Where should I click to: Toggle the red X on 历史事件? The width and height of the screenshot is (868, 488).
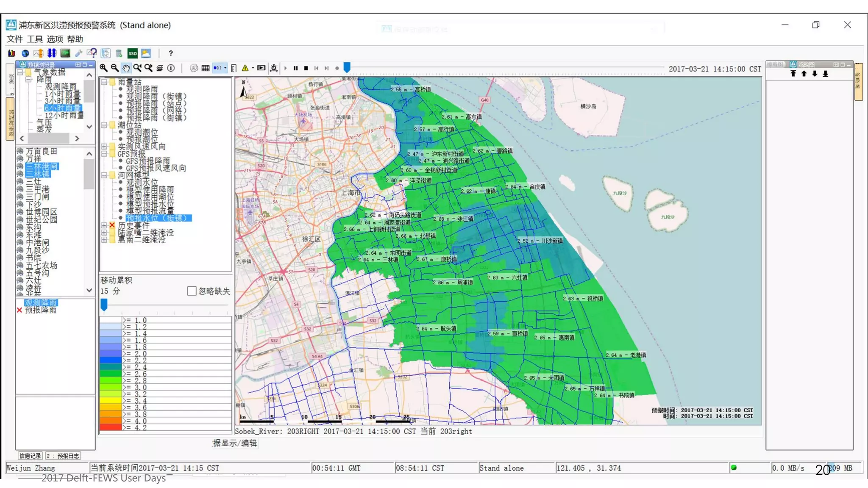point(112,225)
